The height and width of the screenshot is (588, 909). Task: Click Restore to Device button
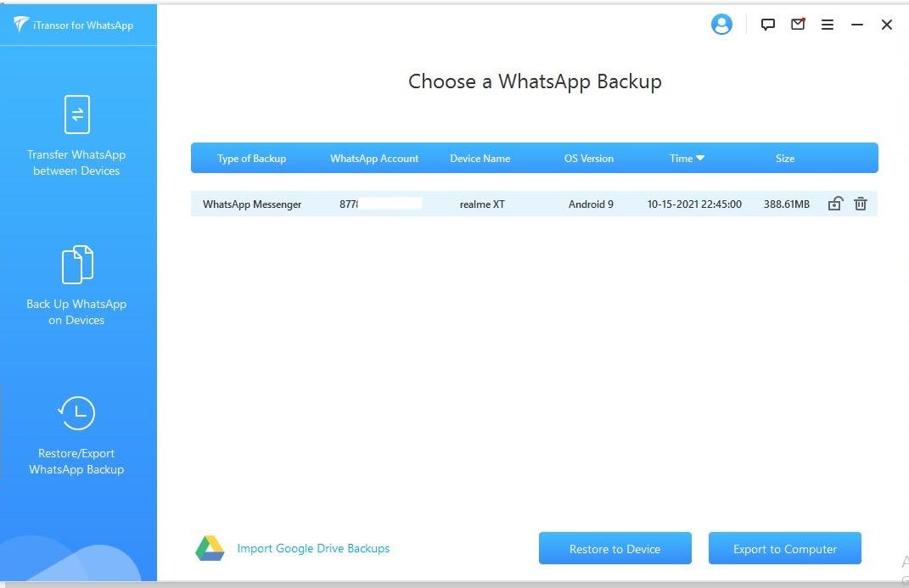tap(615, 548)
